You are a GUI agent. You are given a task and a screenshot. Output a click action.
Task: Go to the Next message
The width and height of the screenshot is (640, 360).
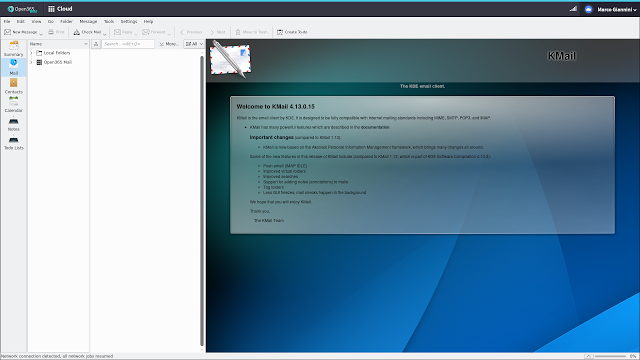(218, 32)
